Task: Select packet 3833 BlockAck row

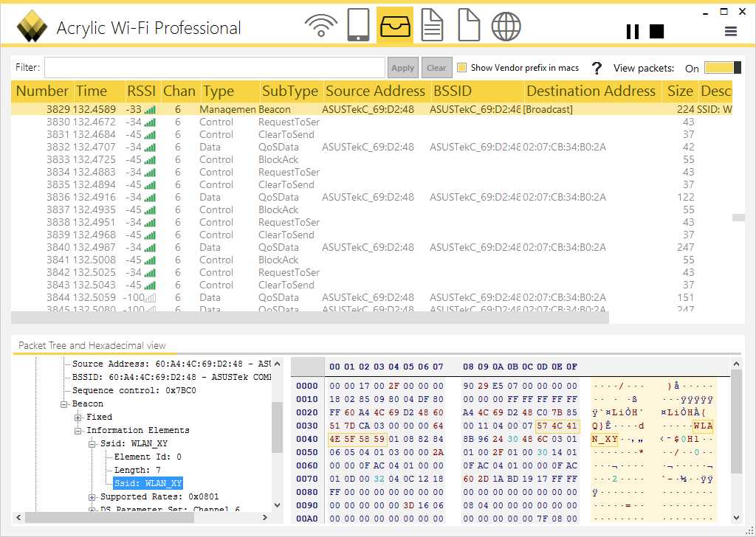Action: click(371, 159)
